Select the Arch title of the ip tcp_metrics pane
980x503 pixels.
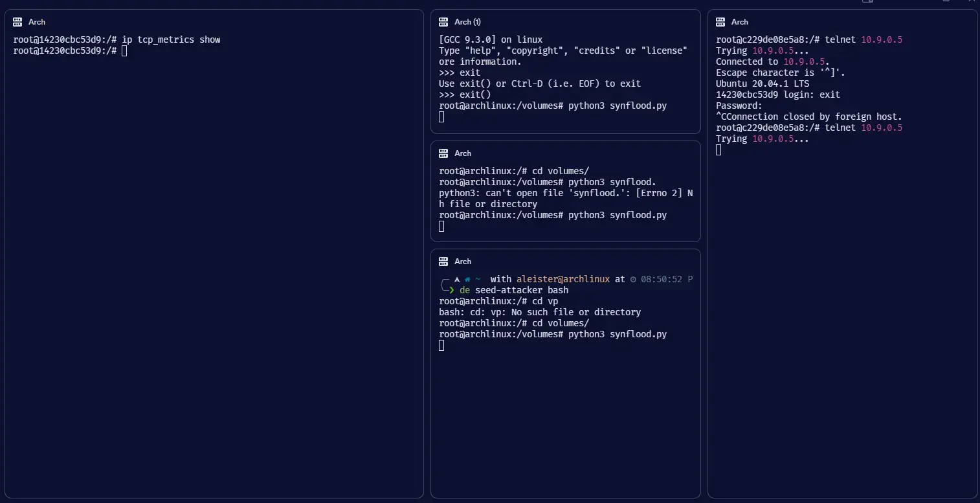point(37,22)
